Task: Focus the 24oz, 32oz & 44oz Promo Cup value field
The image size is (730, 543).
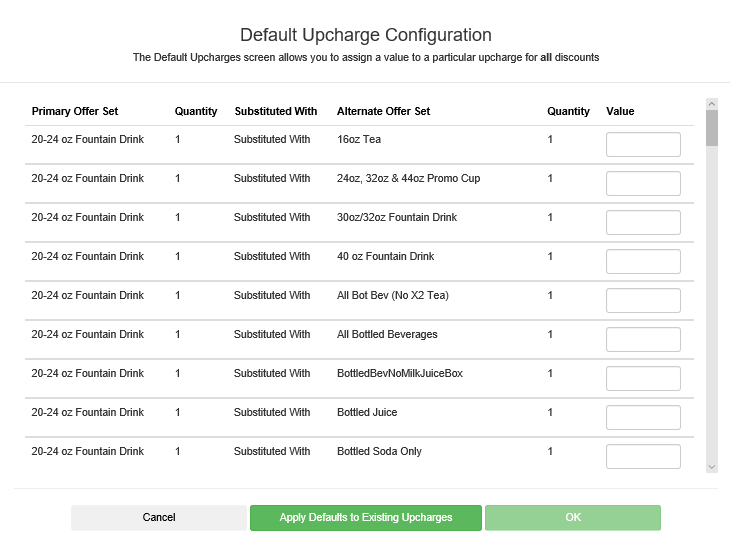Action: 643,184
